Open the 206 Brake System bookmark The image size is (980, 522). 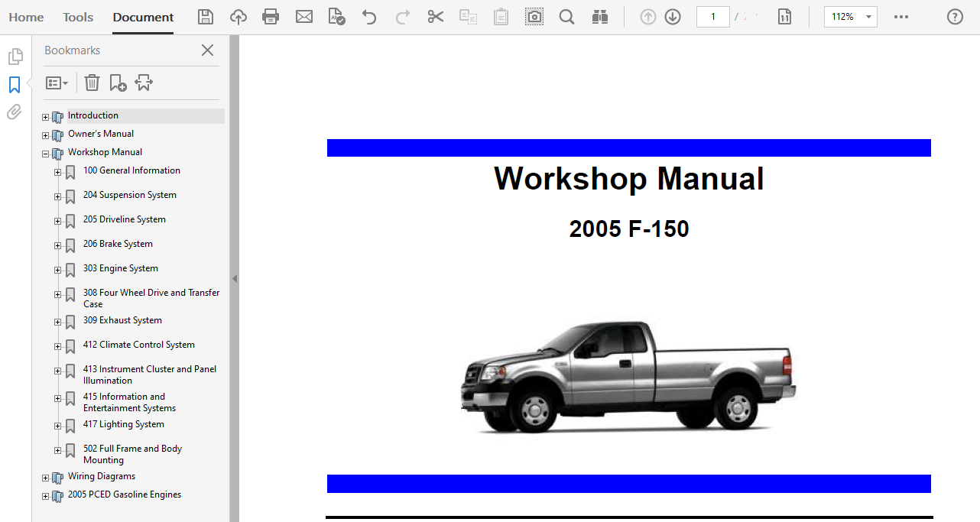118,244
